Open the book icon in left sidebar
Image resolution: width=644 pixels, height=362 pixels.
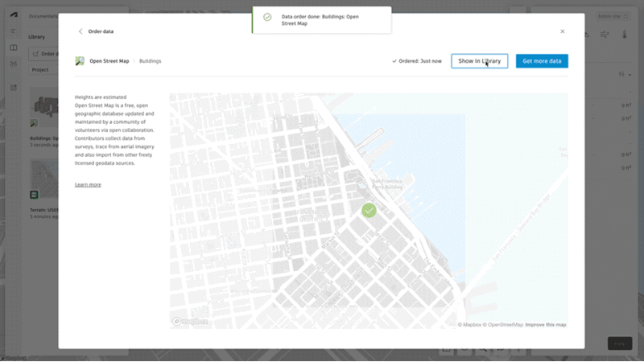13,48
